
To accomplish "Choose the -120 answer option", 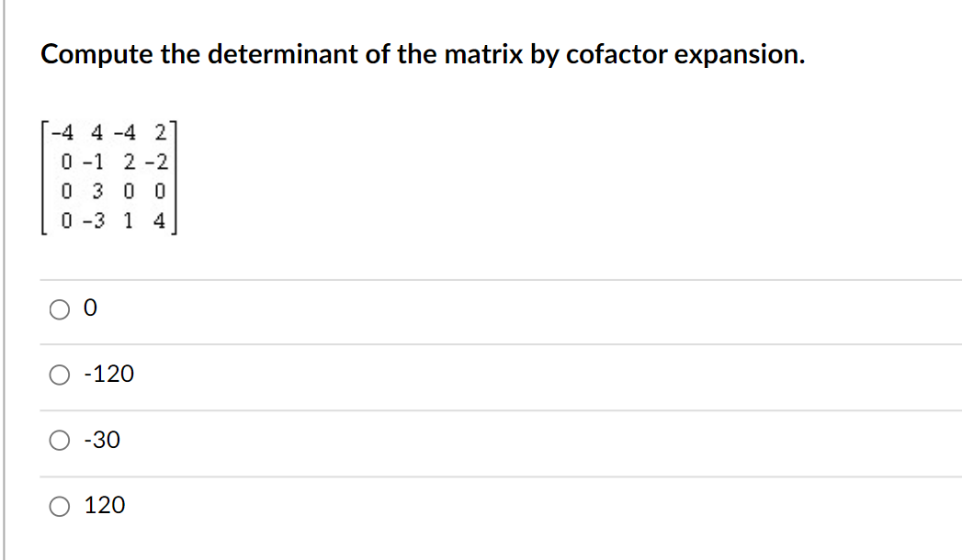I will [59, 375].
